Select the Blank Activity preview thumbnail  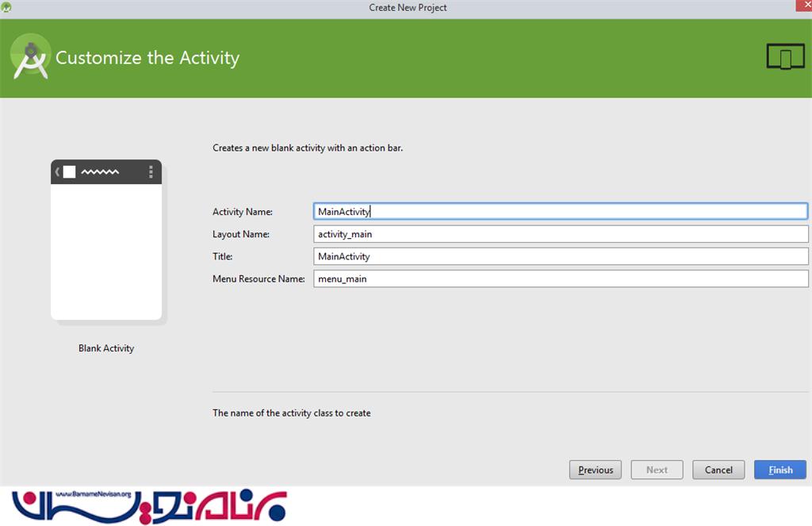(x=106, y=240)
